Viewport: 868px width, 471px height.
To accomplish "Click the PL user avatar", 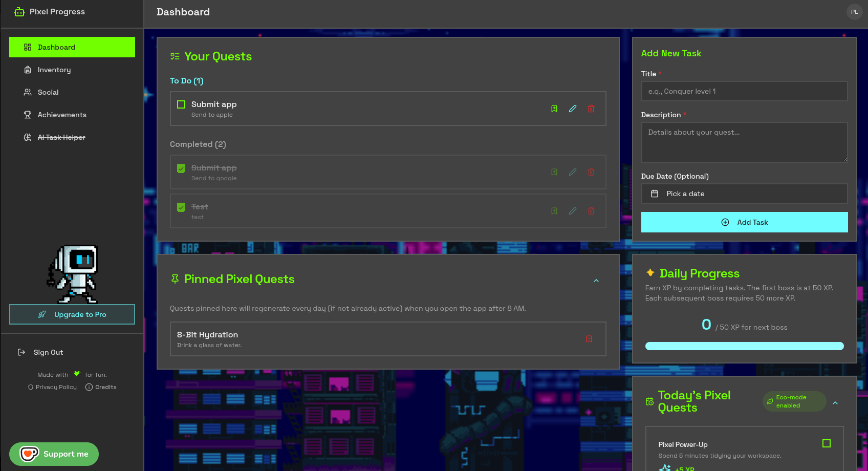I will [854, 12].
